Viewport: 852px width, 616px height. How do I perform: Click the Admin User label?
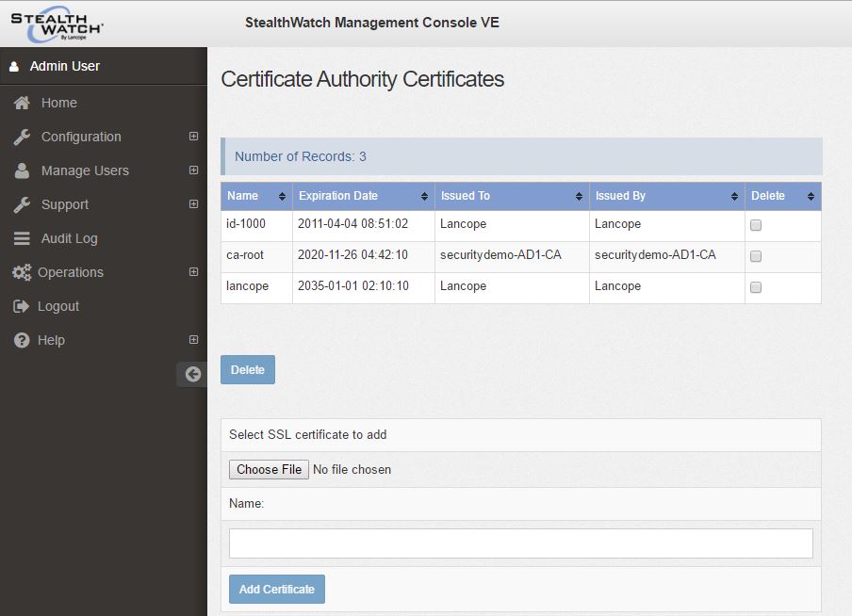(65, 66)
